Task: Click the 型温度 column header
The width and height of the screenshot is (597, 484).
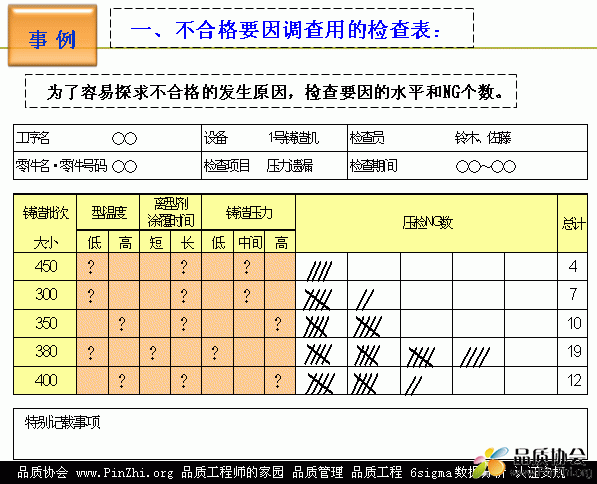Action: click(108, 212)
